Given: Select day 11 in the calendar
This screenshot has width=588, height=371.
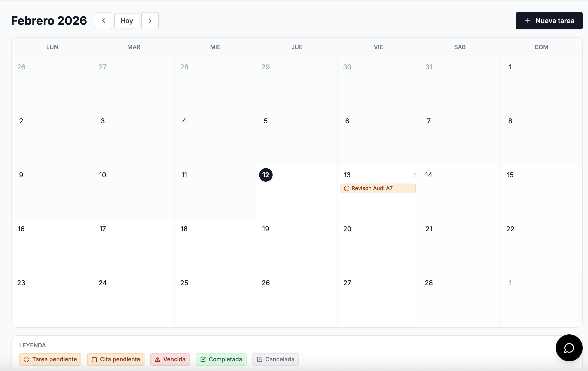Looking at the screenshot, I should [x=215, y=192].
